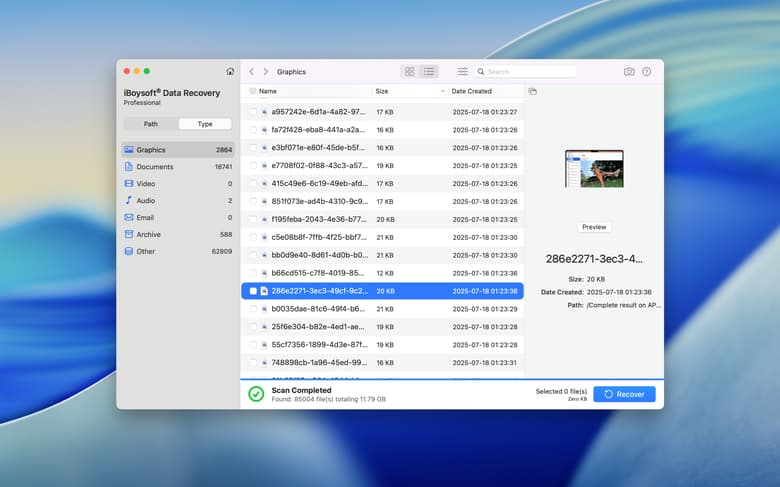
Task: Click the Recover button
Action: point(624,394)
